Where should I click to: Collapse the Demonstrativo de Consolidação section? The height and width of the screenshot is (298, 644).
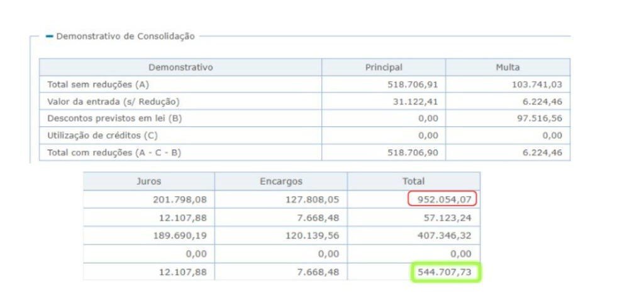point(50,36)
